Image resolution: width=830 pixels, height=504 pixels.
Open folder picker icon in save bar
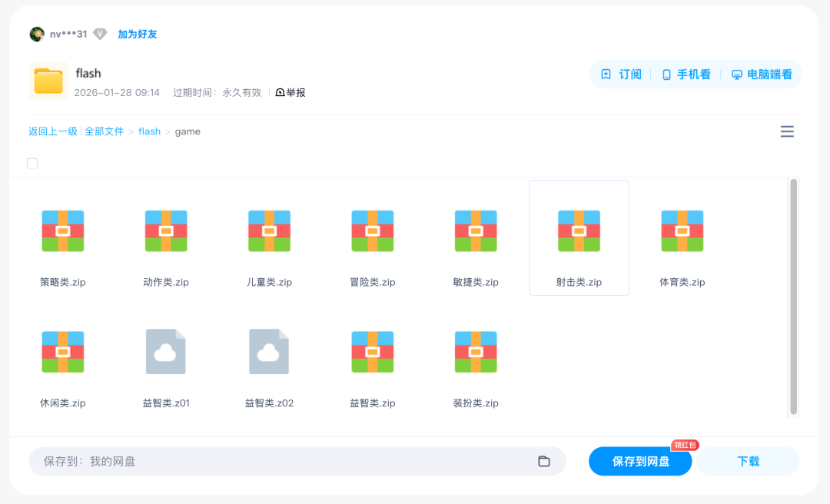(544, 461)
